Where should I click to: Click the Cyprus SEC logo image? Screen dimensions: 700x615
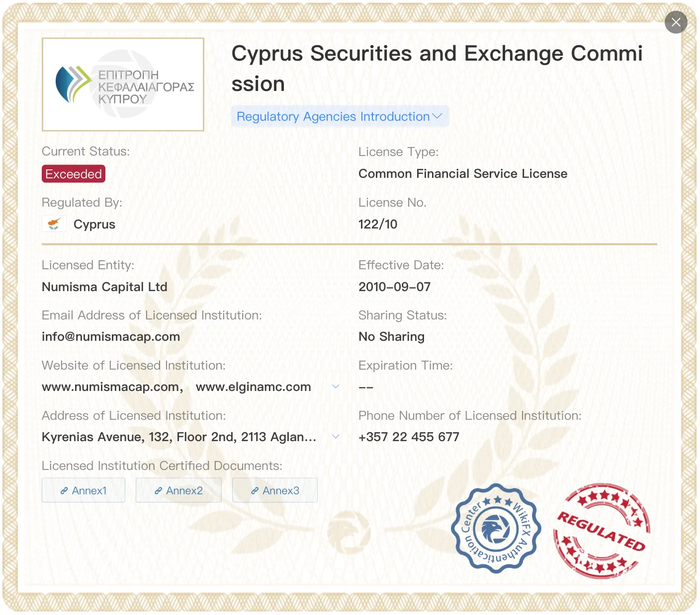point(123,84)
